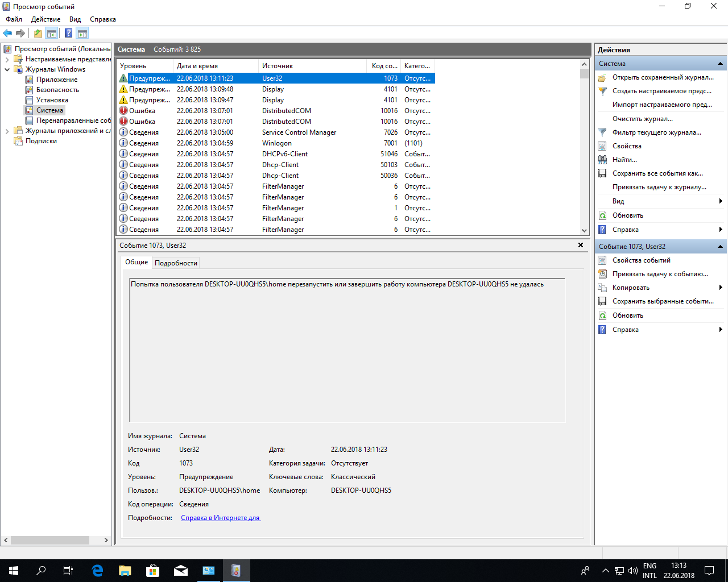Click the tree pane horizontal scrollbar right arrow

(x=106, y=540)
